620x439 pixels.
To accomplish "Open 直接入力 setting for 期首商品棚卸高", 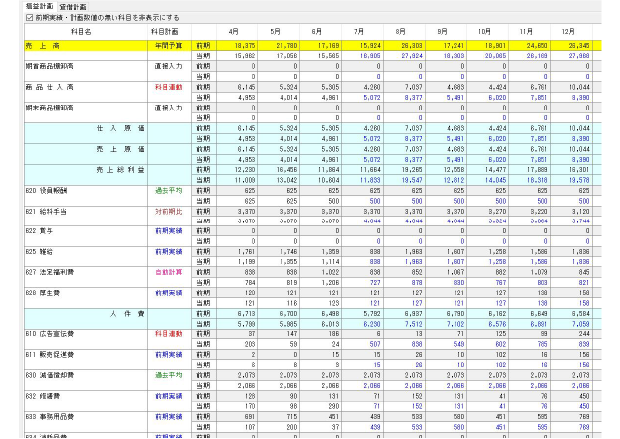I will 166,65.
